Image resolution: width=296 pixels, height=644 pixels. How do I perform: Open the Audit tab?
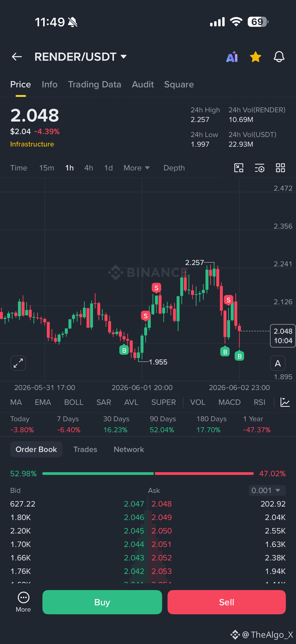click(143, 84)
